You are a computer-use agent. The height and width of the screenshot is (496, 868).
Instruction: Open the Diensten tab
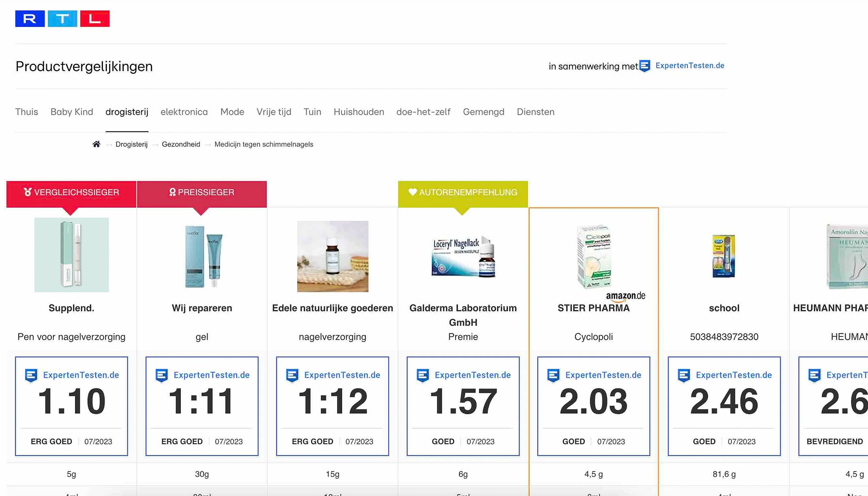[x=536, y=112]
